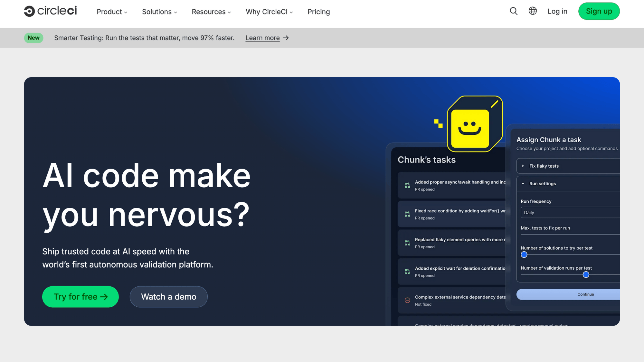Click the arrow next to Learn more

pos(286,38)
